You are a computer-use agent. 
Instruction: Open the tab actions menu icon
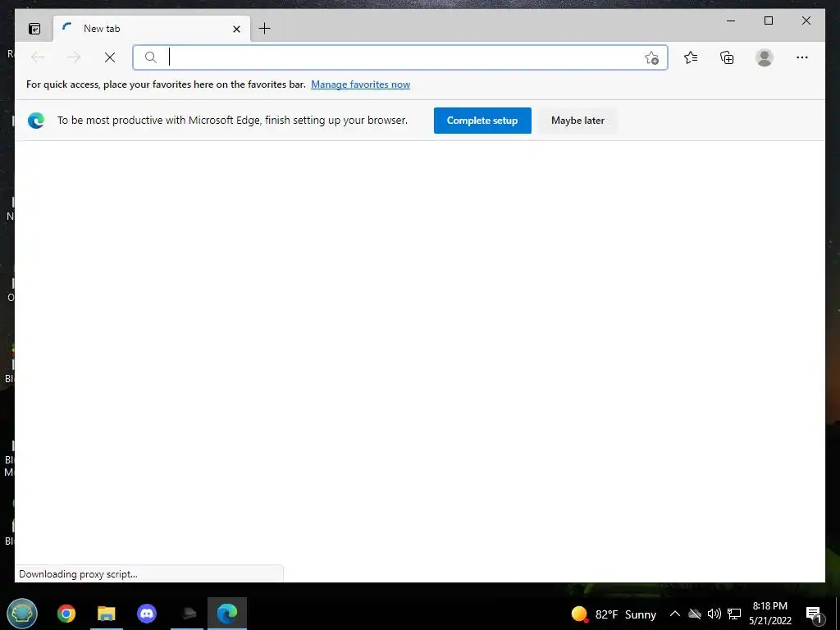(x=34, y=29)
